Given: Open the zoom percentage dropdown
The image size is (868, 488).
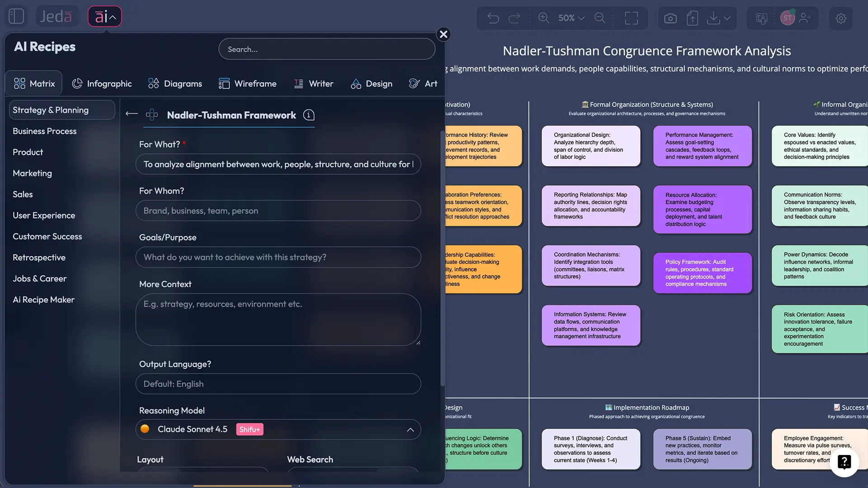Looking at the screenshot, I should pyautogui.click(x=571, y=18).
